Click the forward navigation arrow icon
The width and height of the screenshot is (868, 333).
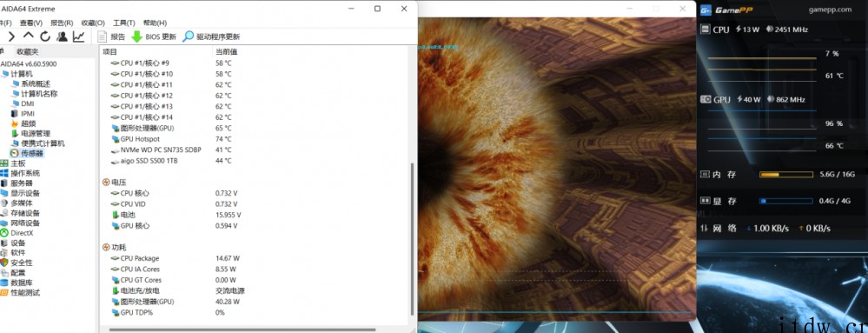click(11, 37)
